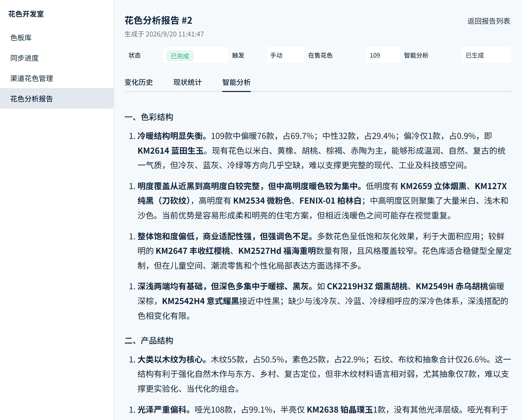
Task: Click bold text FENIX-01 柏林白
Action: pos(330,200)
